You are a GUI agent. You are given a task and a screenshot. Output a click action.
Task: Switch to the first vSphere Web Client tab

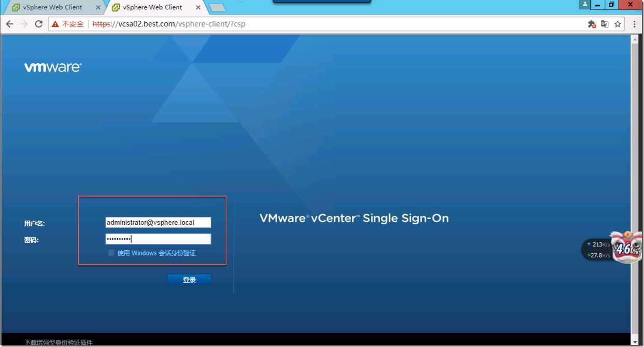coord(52,7)
